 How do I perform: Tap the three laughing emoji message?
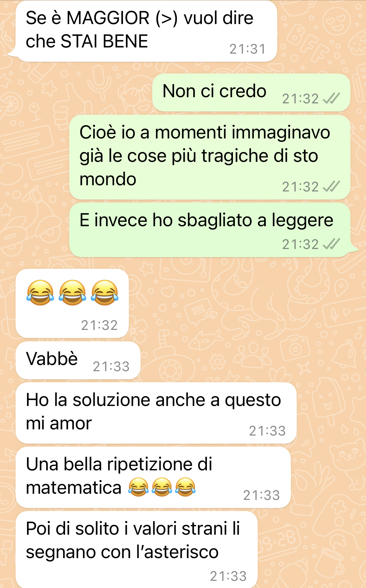(72, 304)
